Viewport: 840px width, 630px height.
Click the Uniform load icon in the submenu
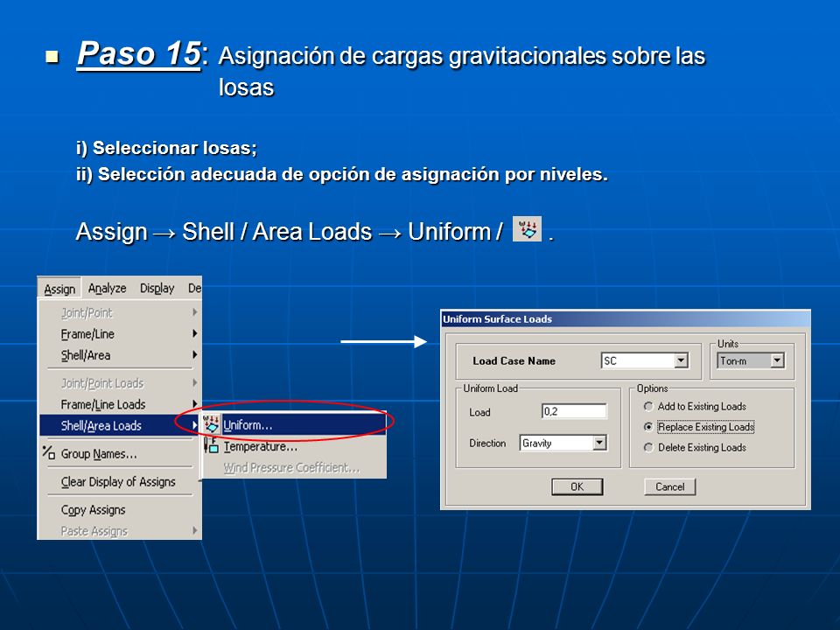point(212,425)
